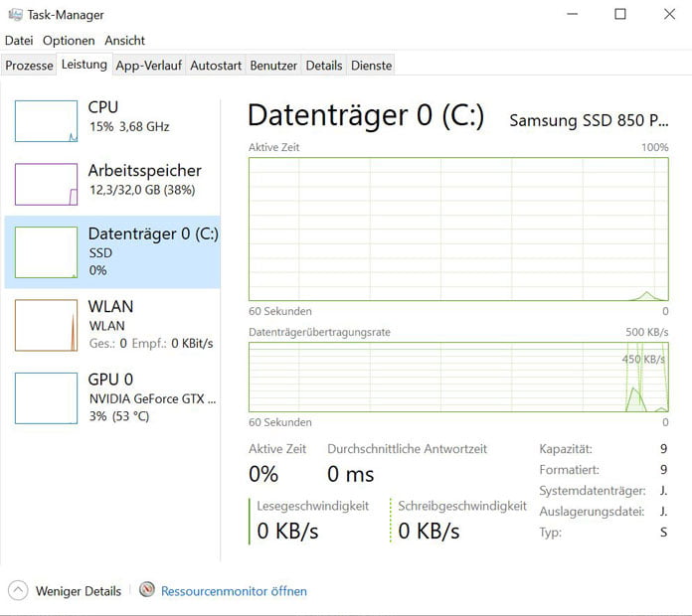Switch to the Dienste tab
Screen dimensions: 692x616
coord(371,66)
